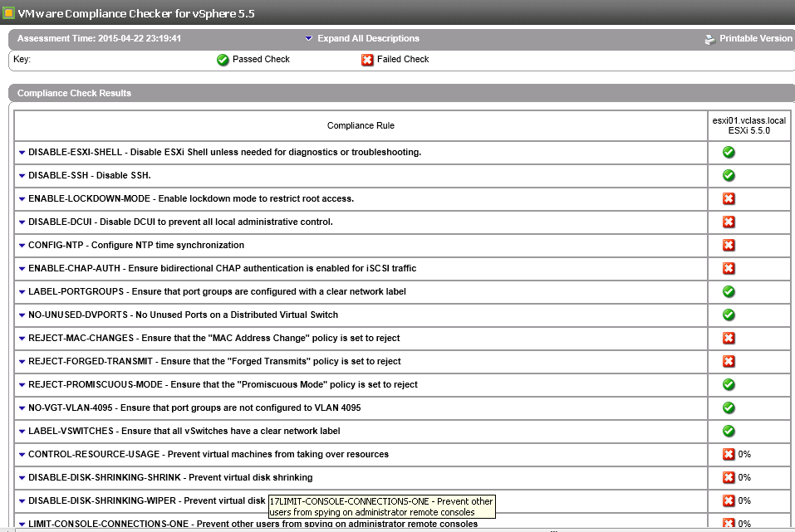Click failed status icon for DISABLE-DCUI
The height and width of the screenshot is (532, 795).
729,222
